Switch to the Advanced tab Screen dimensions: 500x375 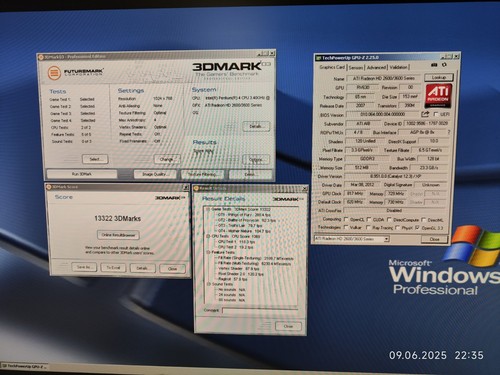point(376,67)
